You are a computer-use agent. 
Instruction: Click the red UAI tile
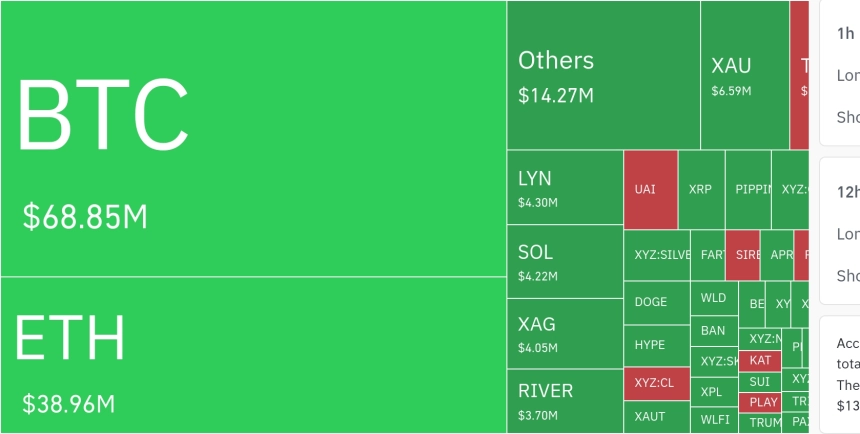coord(650,189)
